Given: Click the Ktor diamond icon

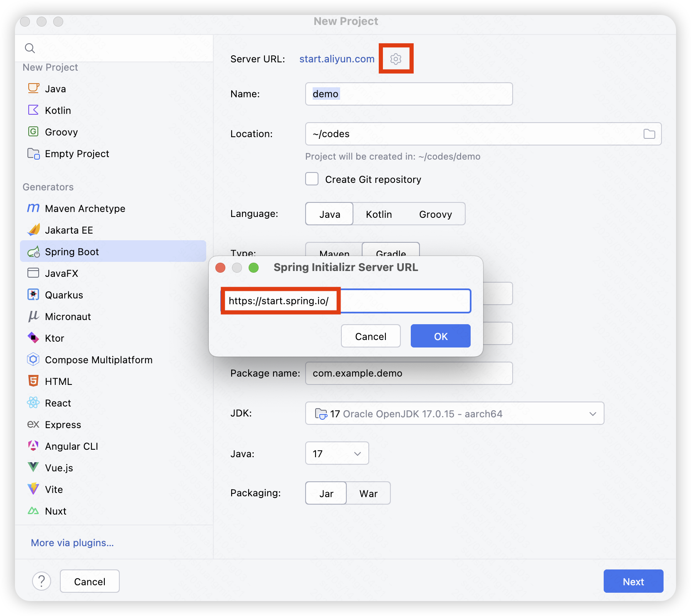Looking at the screenshot, I should pyautogui.click(x=33, y=338).
